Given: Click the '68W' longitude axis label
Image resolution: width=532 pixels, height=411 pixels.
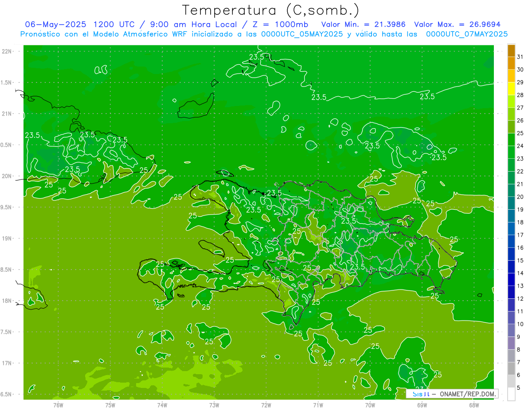Looking at the screenshot, I should point(474,405).
